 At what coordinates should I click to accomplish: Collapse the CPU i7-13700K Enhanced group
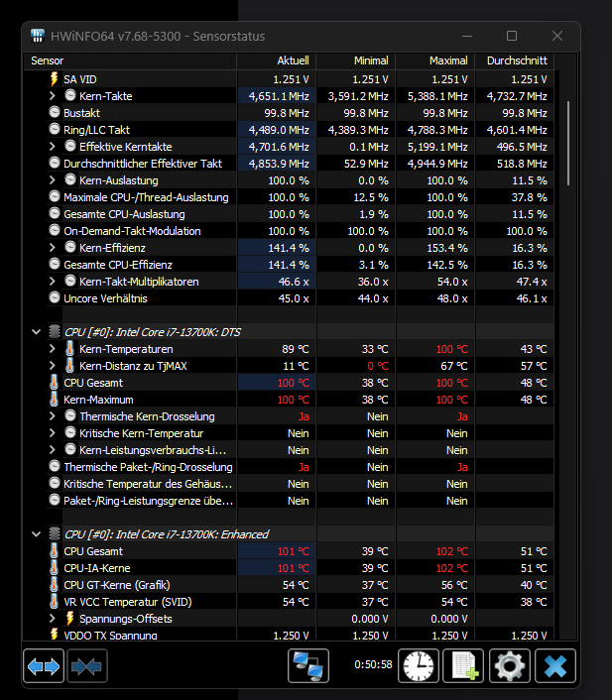tap(36, 534)
